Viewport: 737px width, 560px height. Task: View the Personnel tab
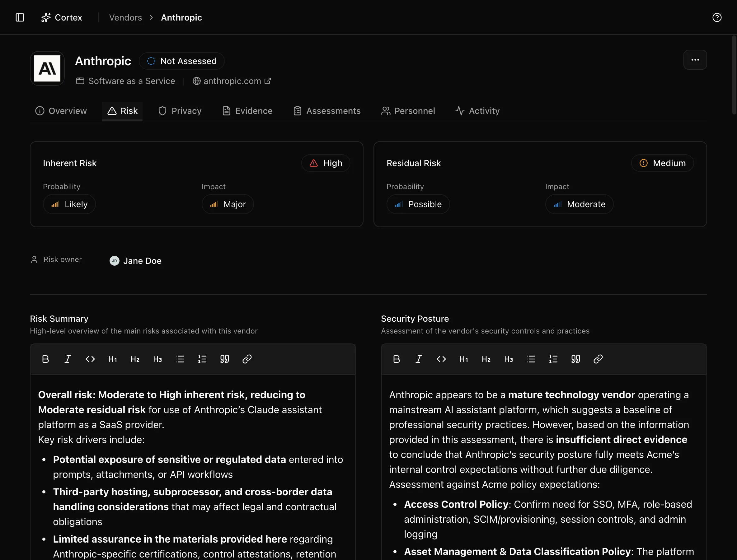408,111
